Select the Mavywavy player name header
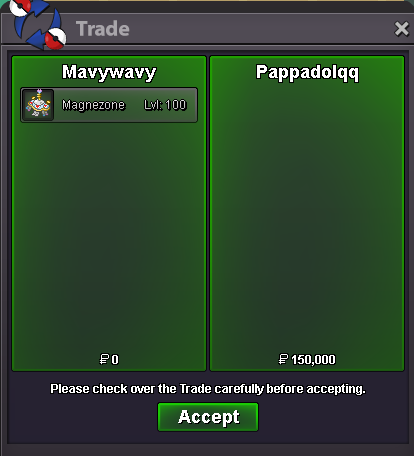Screen dimensions: 414x456 click(109, 72)
